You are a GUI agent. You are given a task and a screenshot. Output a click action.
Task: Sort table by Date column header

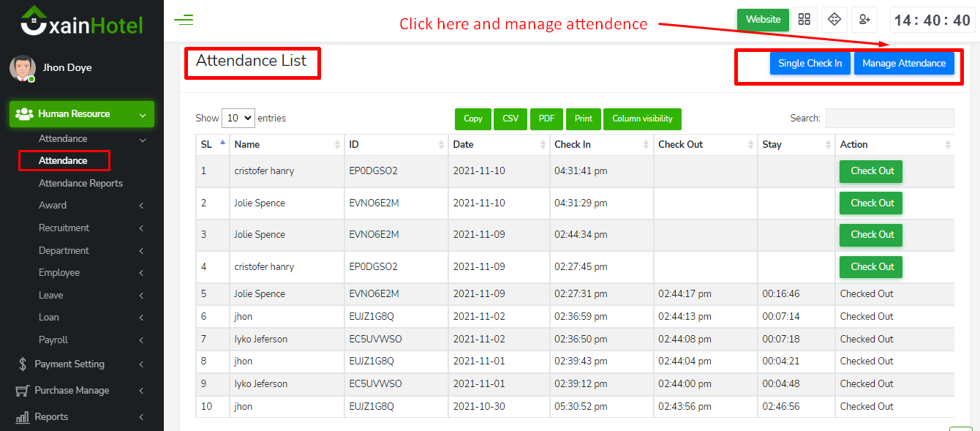click(499, 145)
